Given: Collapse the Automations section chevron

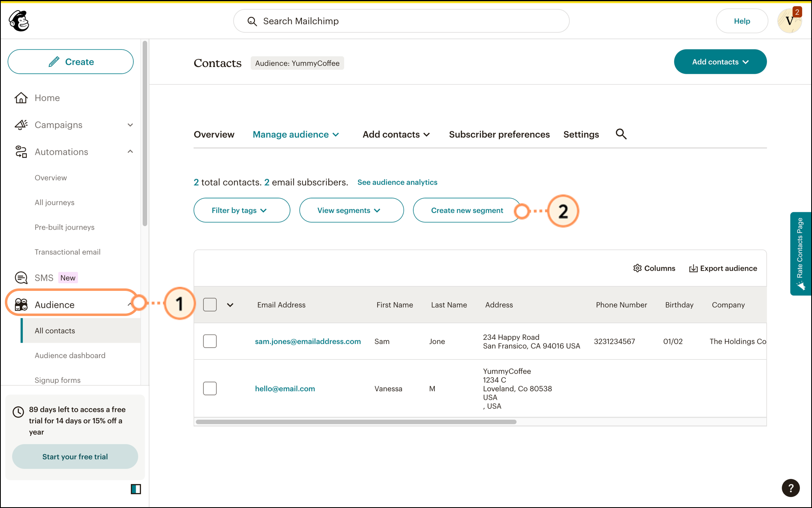Looking at the screenshot, I should [130, 152].
